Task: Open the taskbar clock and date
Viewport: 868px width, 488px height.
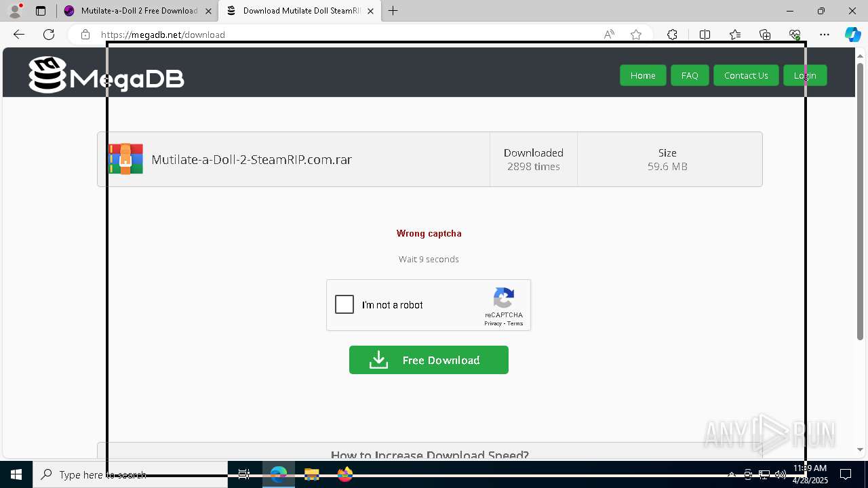Action: pyautogui.click(x=810, y=474)
